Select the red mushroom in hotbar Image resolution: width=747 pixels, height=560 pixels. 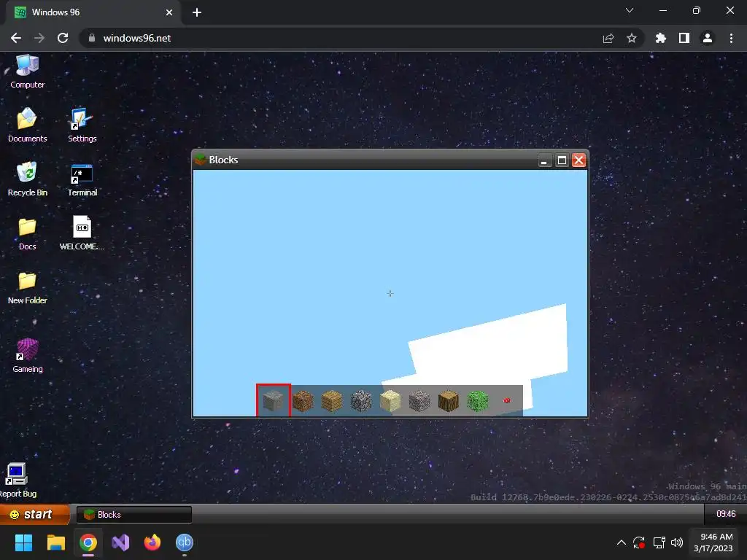coord(507,400)
